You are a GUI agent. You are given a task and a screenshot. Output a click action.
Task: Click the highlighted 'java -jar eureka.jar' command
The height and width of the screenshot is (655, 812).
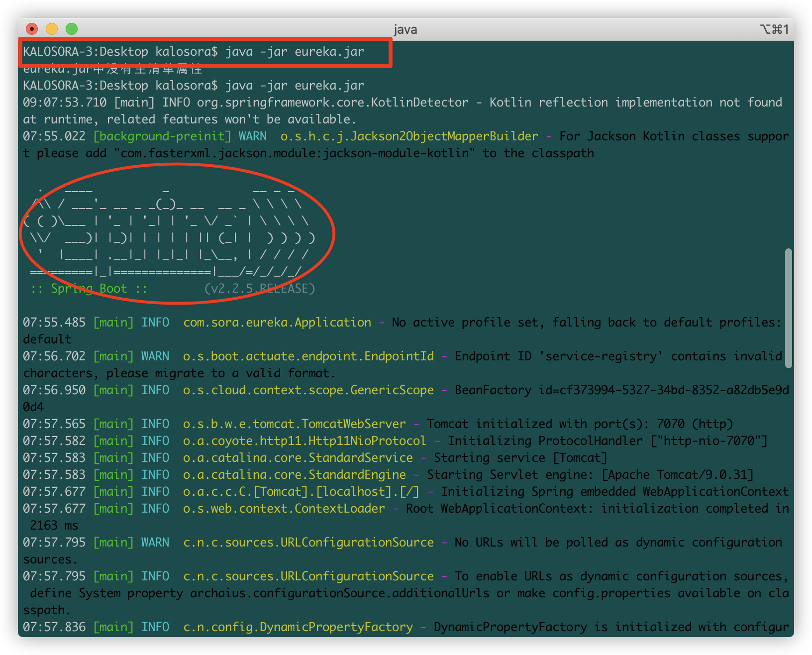pyautogui.click(x=294, y=52)
